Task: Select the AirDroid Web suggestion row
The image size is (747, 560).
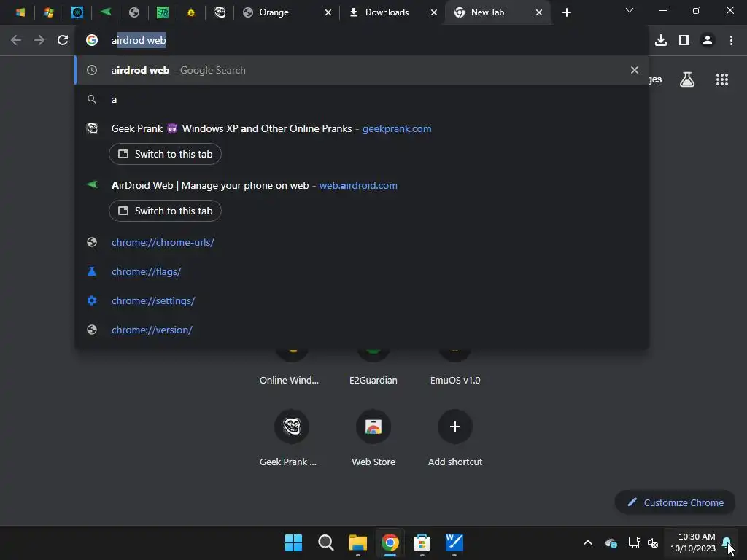Action: (x=362, y=185)
